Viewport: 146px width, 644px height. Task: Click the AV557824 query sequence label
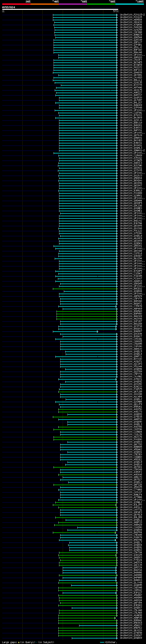click(8, 8)
